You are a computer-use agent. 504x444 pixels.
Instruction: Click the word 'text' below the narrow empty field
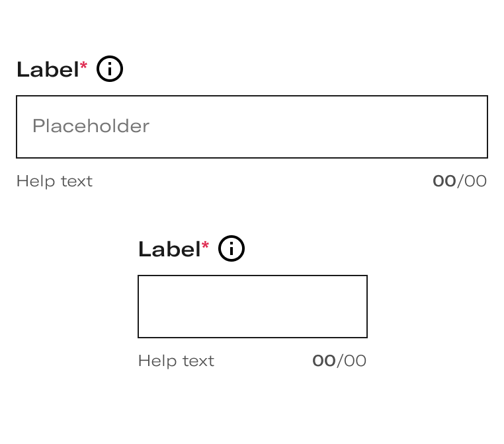click(198, 361)
